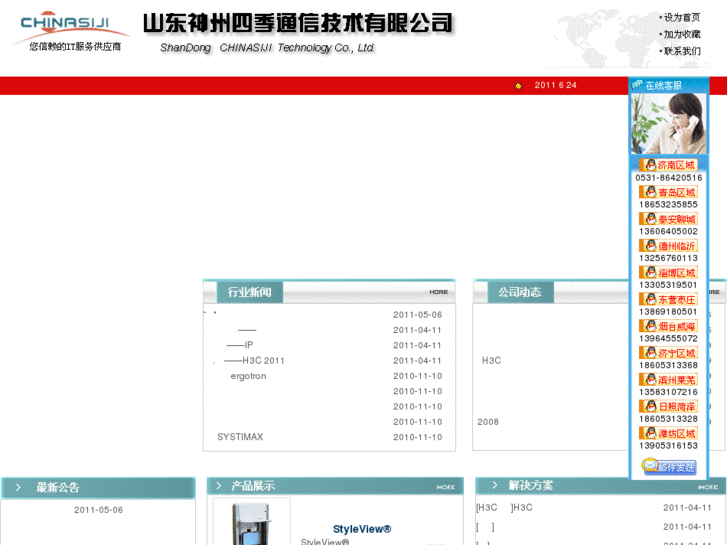Screen dimensions: 727x545
Task: Click the 2011-05-06 date under 最新公告
Action: [x=98, y=510]
